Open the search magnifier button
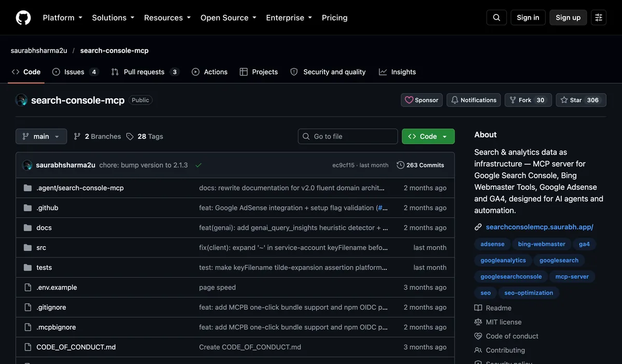The height and width of the screenshot is (364, 622). 497,18
